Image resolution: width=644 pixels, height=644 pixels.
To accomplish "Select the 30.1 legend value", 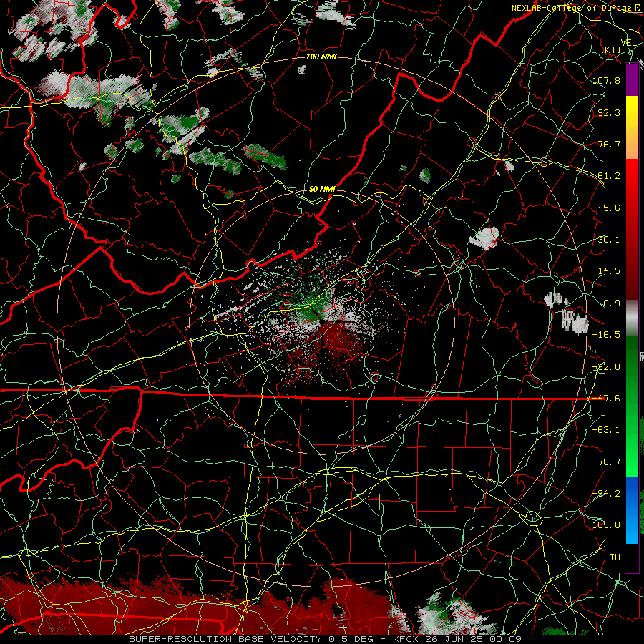I will coord(609,240).
